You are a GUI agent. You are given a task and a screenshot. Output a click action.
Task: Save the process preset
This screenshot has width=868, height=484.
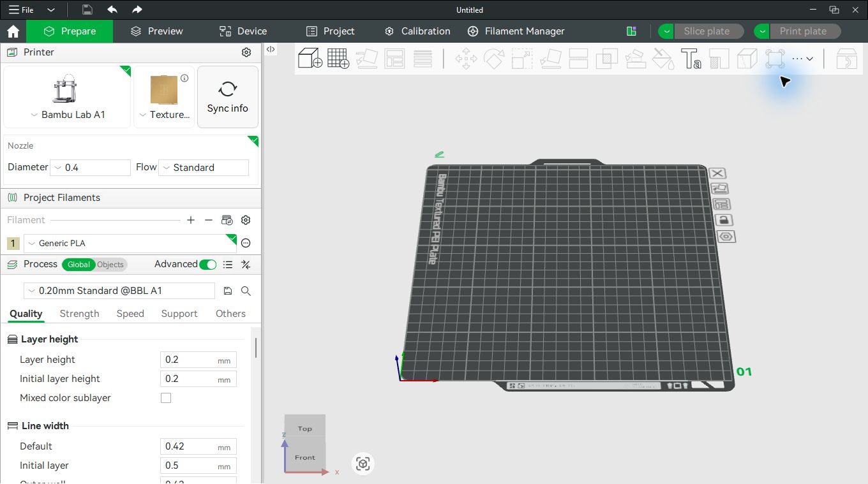coord(228,291)
